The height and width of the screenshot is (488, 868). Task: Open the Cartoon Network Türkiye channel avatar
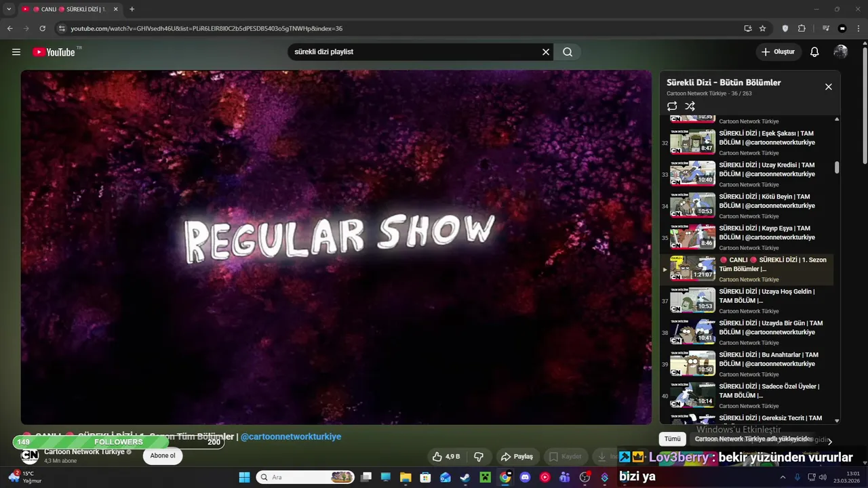29,456
